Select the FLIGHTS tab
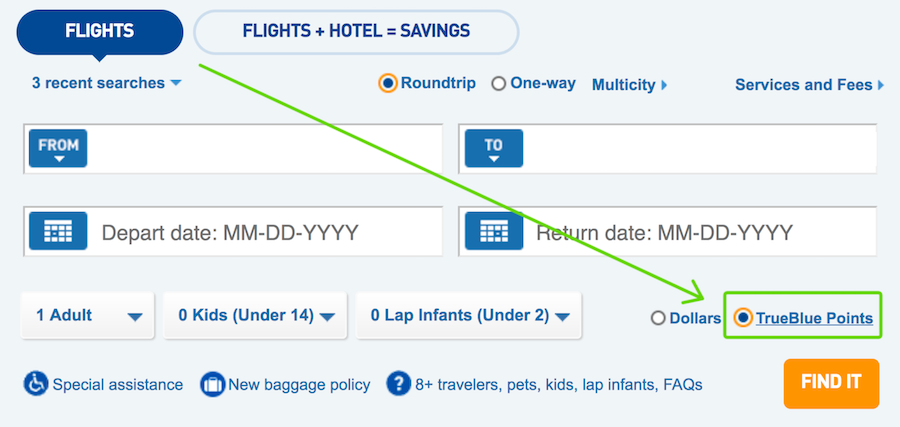Viewport: 900px width, 427px height. [x=100, y=32]
